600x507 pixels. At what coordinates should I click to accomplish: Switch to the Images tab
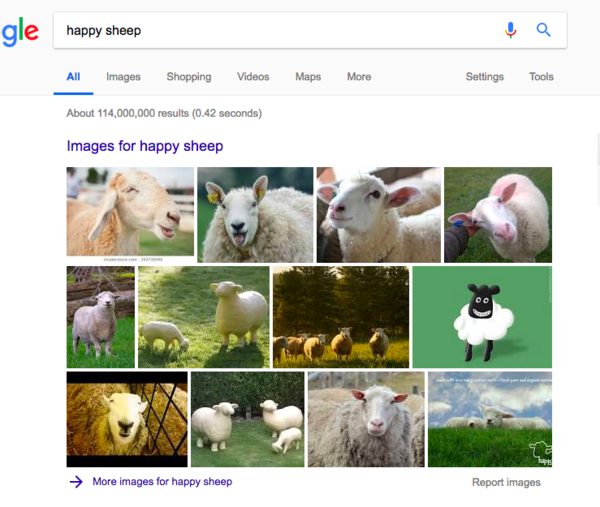[x=123, y=77]
